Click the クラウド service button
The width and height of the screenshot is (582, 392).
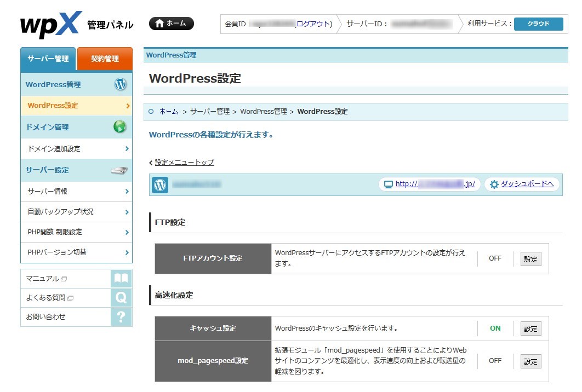point(538,24)
